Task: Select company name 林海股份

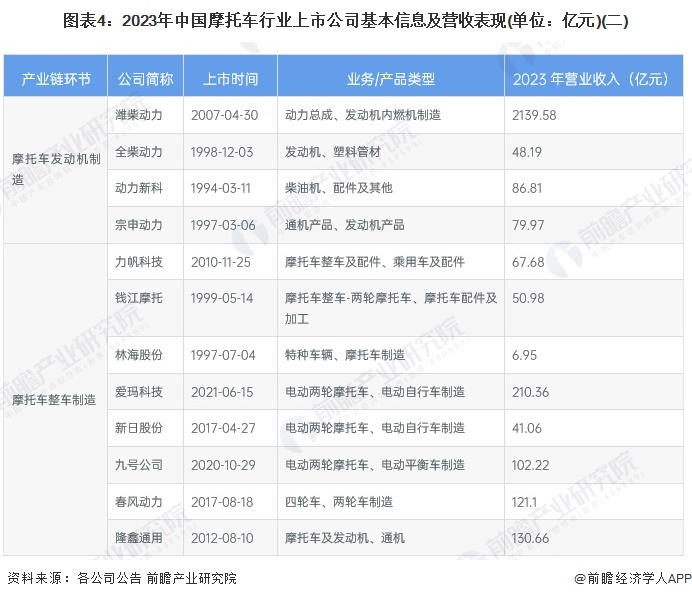Action: click(139, 355)
